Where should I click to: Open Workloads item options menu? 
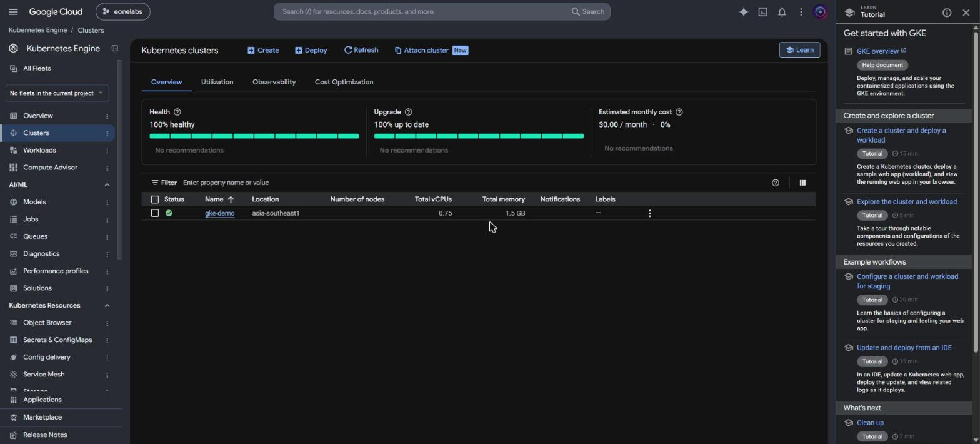pos(107,151)
